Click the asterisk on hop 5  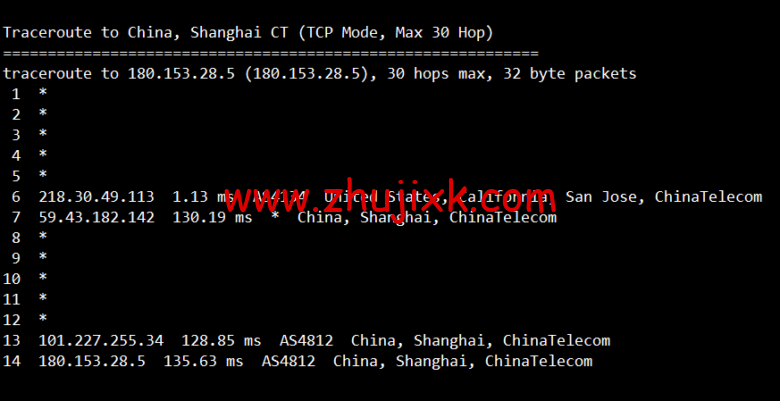click(x=43, y=175)
